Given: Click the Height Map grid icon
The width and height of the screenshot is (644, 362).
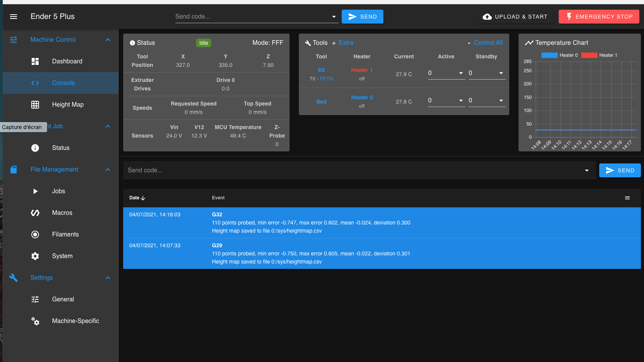Looking at the screenshot, I should pyautogui.click(x=35, y=105).
